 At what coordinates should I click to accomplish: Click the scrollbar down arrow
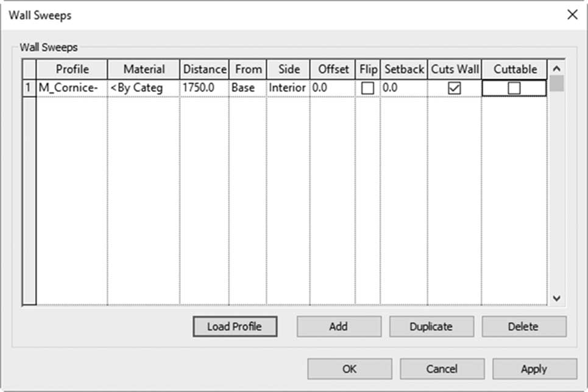point(557,298)
